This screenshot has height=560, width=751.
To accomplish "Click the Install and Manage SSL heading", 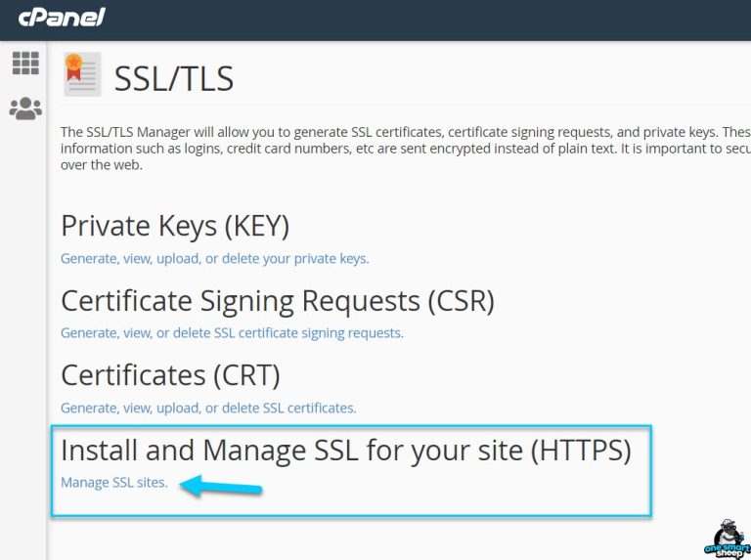I will pyautogui.click(x=345, y=450).
